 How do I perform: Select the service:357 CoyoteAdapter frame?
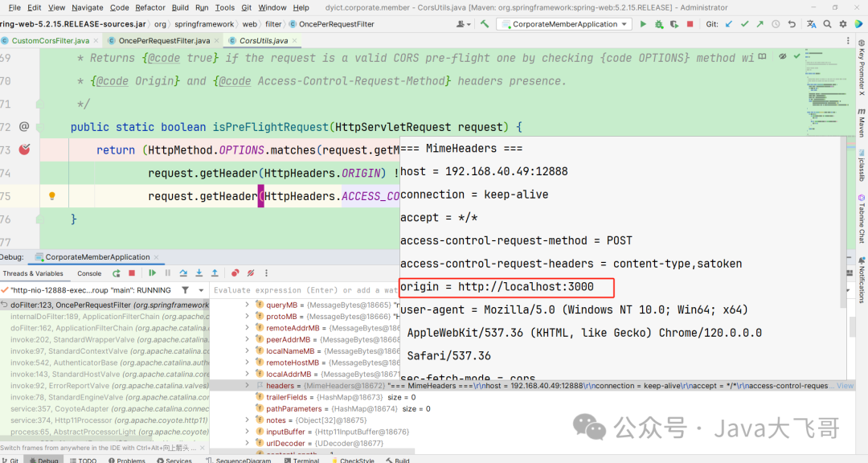pyautogui.click(x=109, y=408)
